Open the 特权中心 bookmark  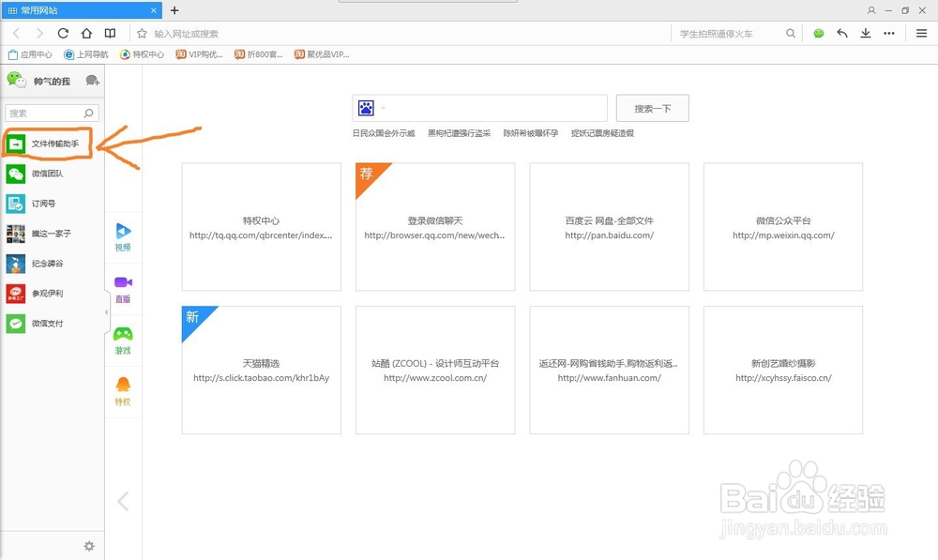[142, 54]
